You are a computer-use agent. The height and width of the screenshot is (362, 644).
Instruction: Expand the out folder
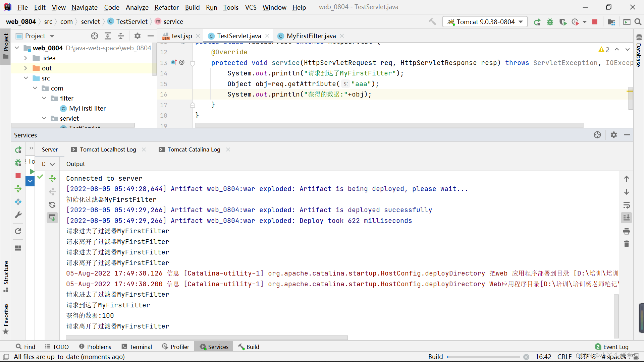[x=26, y=68]
